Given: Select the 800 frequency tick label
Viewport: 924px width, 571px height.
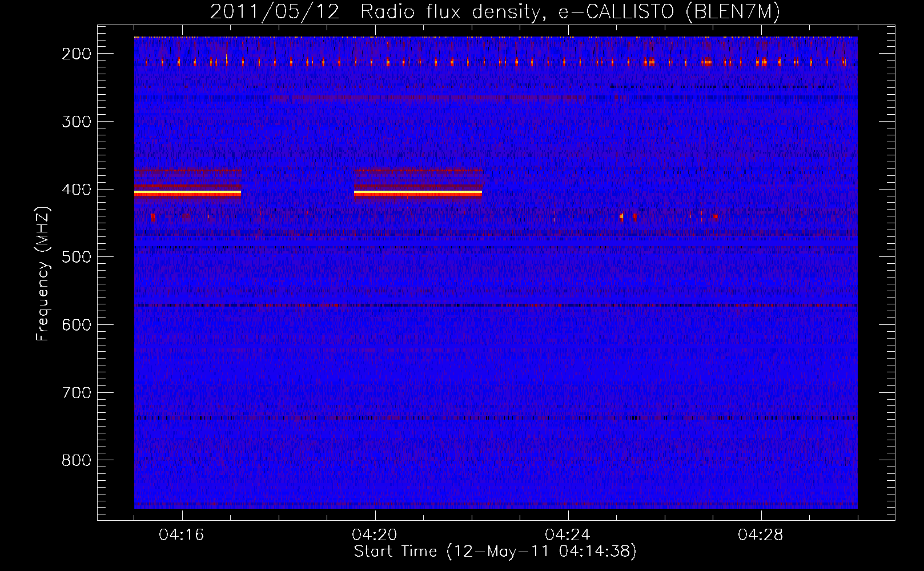Looking at the screenshot, I should click(x=77, y=460).
